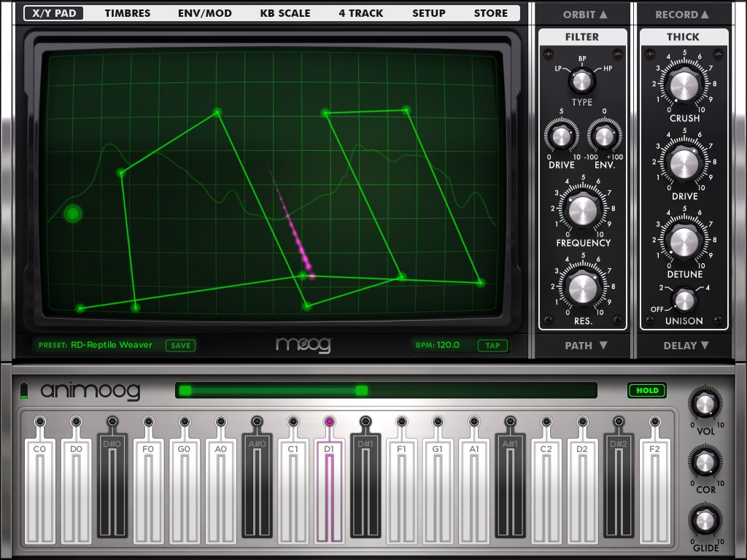Toggle the HOLD button
This screenshot has height=560, width=747.
click(x=647, y=391)
